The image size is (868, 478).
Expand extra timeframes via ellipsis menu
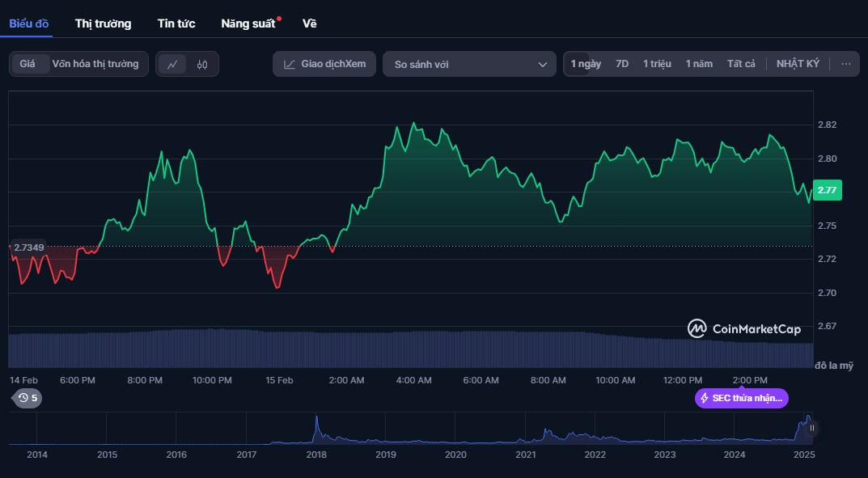coord(846,63)
